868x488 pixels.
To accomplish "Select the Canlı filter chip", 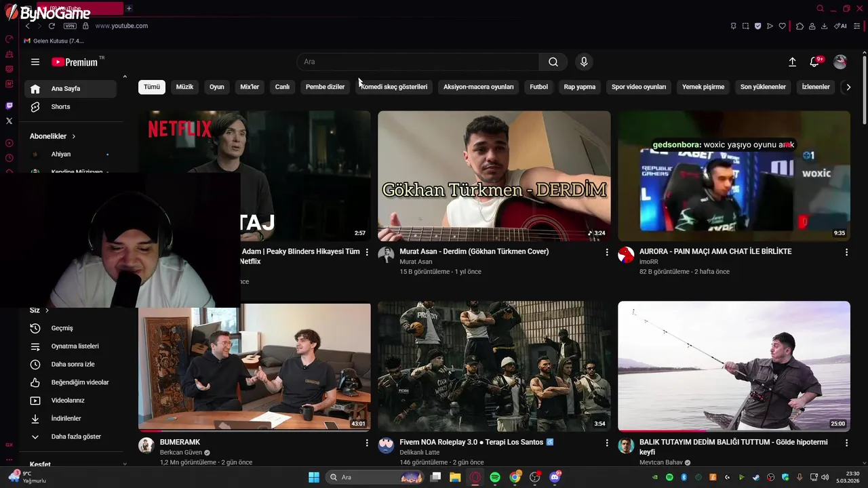I will click(282, 87).
